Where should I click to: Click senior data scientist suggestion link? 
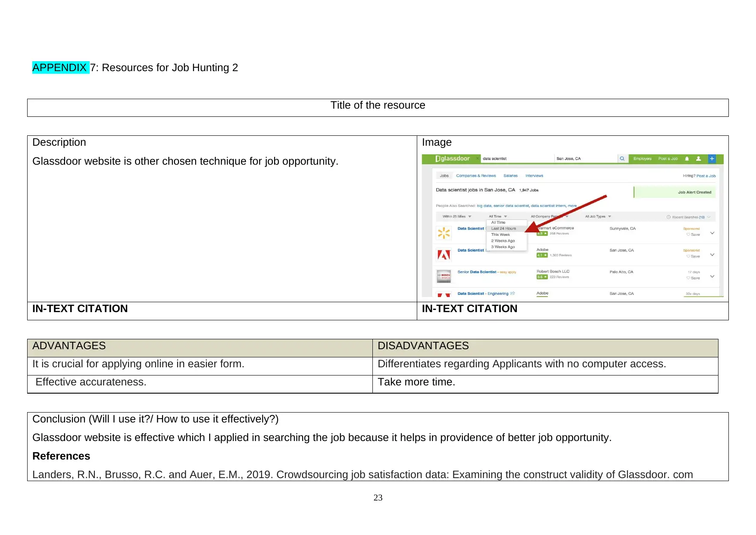511,206
